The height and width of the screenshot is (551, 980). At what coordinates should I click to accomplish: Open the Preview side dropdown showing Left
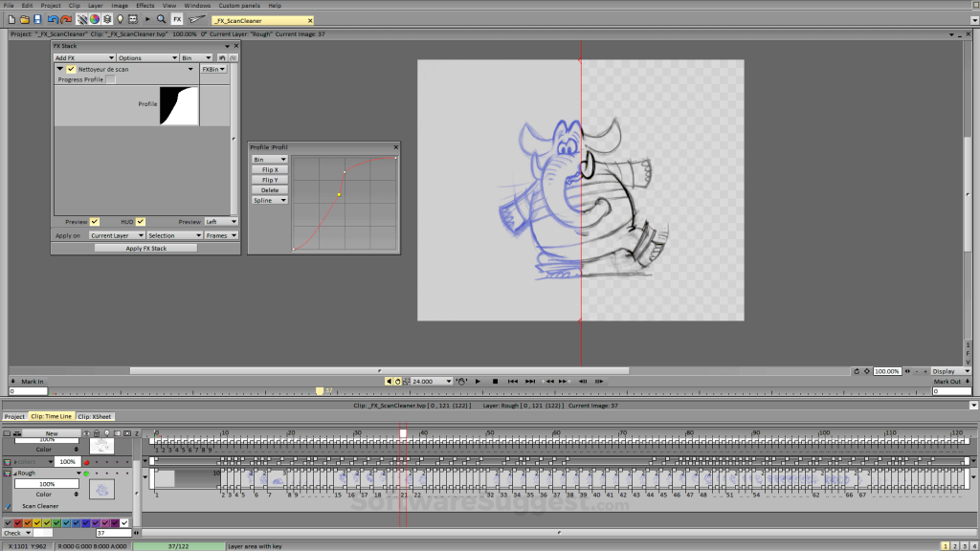221,222
